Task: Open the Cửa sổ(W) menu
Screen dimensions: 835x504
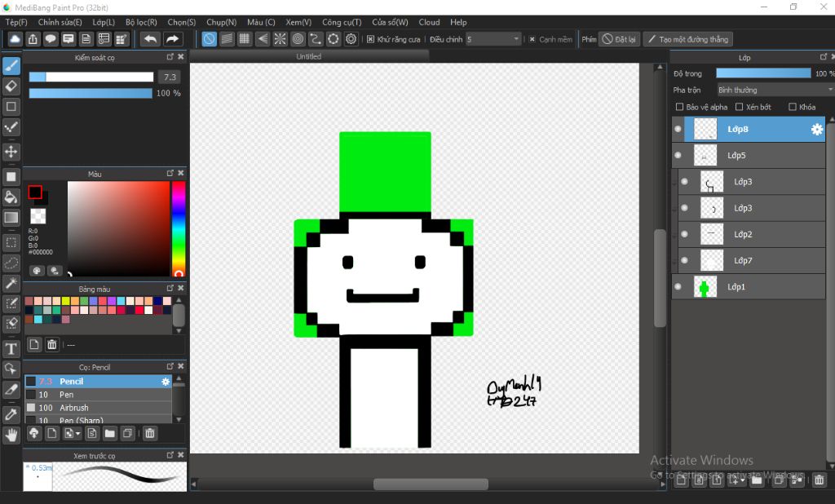Action: tap(390, 22)
